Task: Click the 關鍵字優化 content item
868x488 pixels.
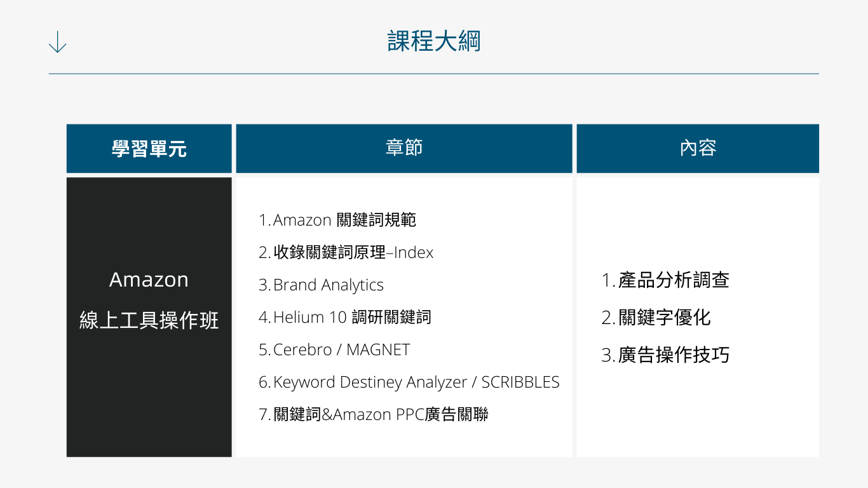Action: pos(656,317)
